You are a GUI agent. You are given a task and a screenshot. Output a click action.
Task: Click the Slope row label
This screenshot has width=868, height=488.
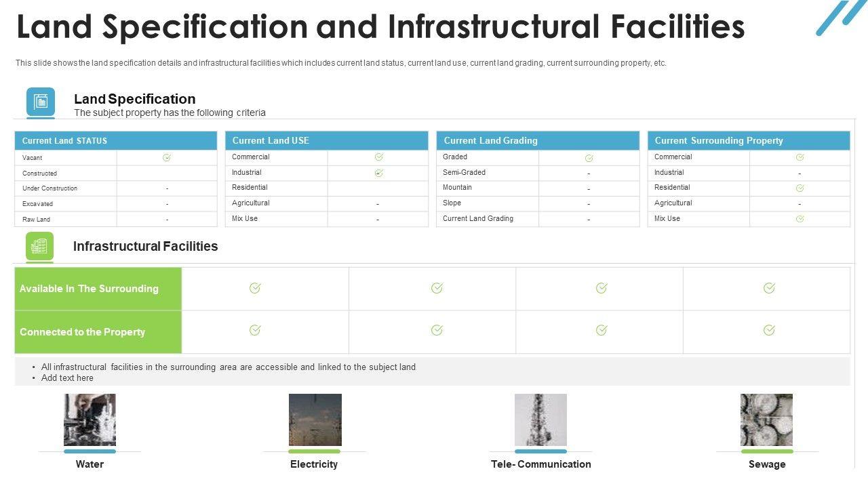coord(452,203)
